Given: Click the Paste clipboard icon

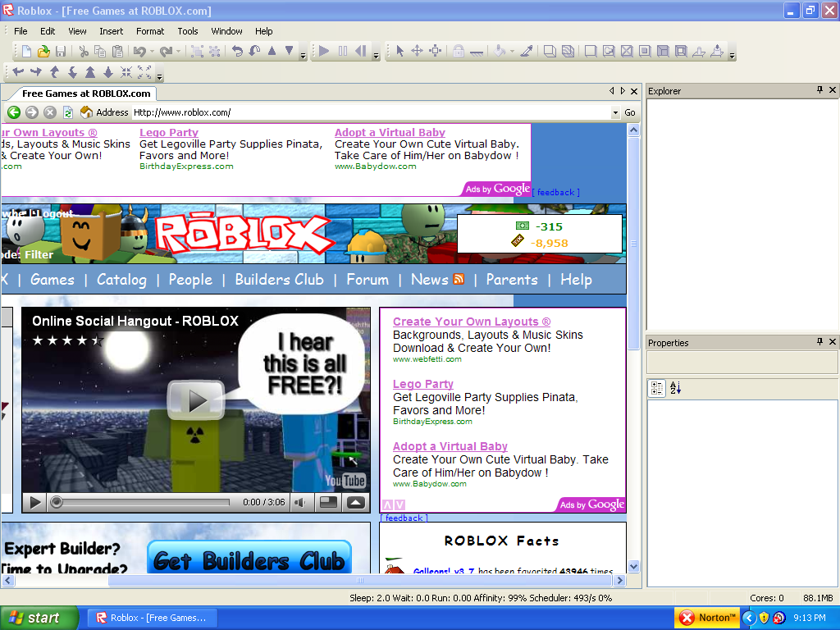Looking at the screenshot, I should 117,51.
